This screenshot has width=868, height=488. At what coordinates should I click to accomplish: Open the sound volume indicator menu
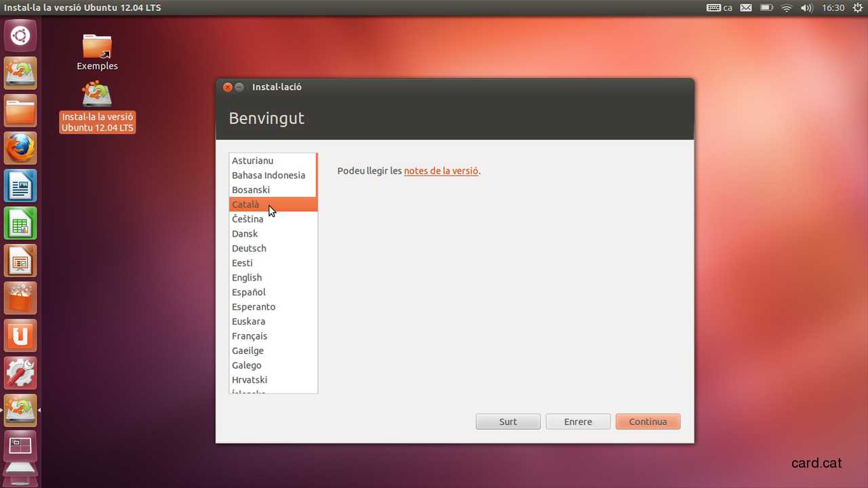tap(806, 8)
